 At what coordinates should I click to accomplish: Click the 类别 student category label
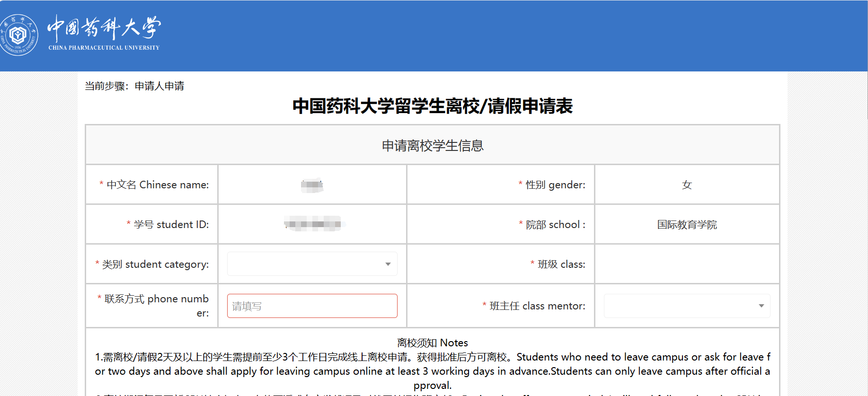pos(155,264)
